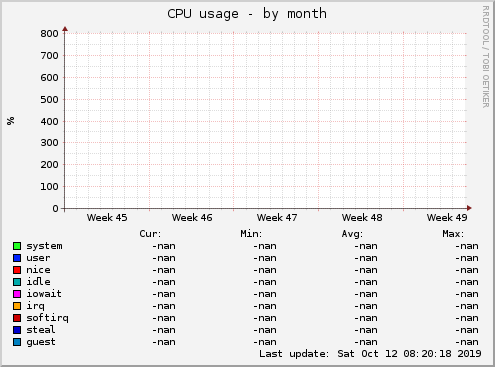Click the steal row Max value

click(x=467, y=330)
